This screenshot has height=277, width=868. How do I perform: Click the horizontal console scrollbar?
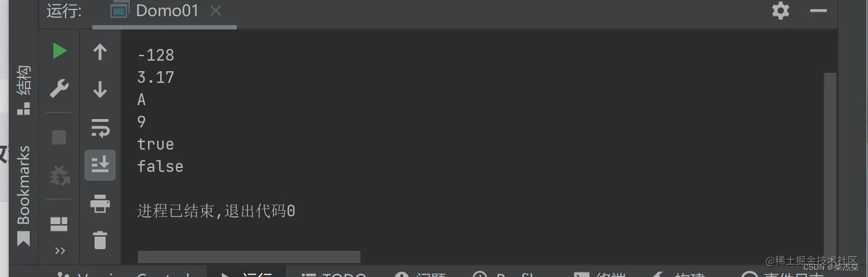pos(249,257)
